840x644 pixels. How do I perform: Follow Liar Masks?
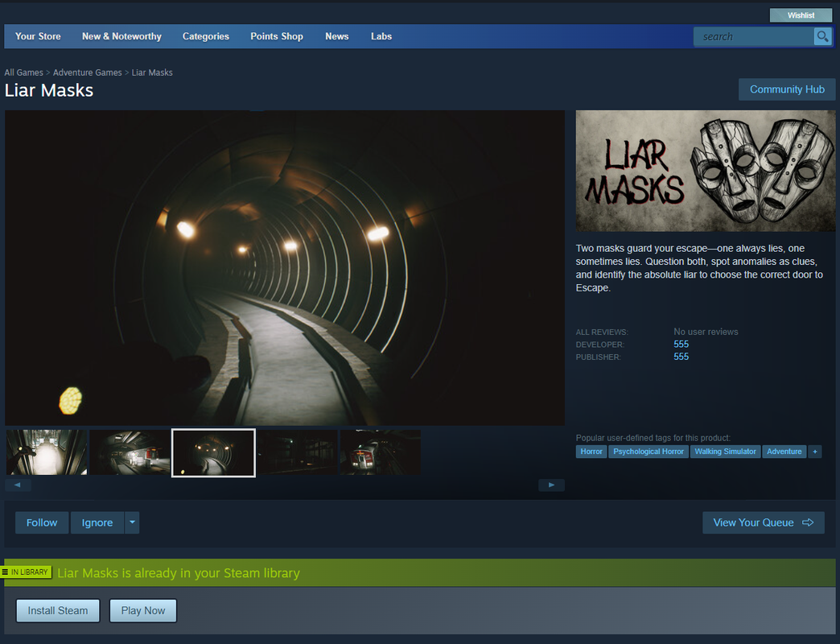pos(42,522)
